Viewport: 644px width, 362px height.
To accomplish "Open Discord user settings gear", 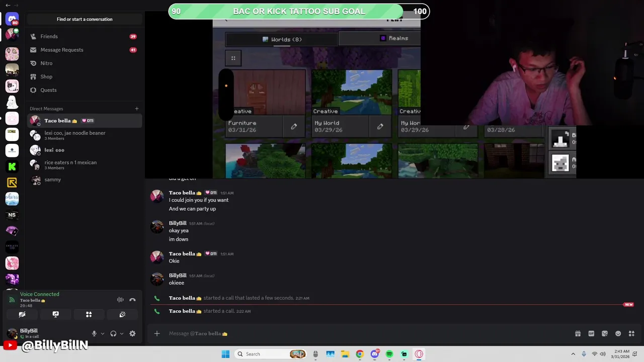I will pos(132,333).
